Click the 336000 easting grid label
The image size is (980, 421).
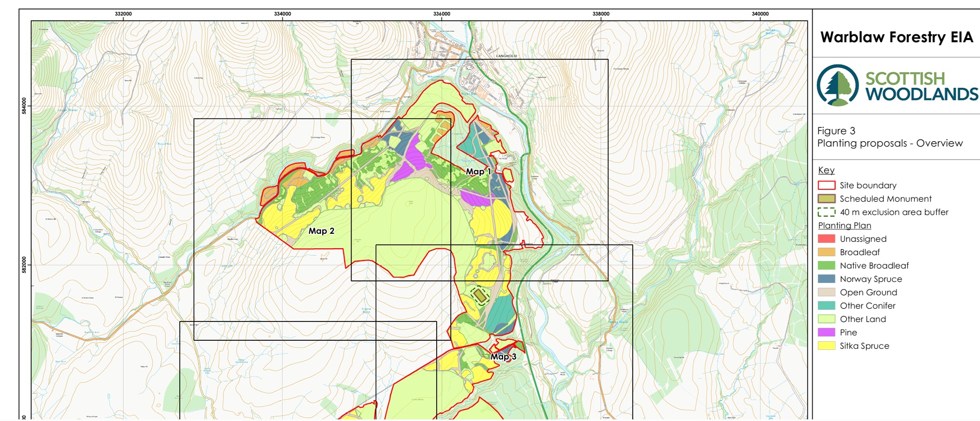click(442, 14)
